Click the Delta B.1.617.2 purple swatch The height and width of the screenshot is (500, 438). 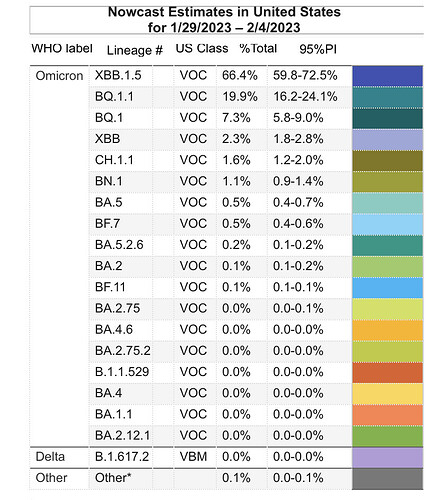point(387,457)
